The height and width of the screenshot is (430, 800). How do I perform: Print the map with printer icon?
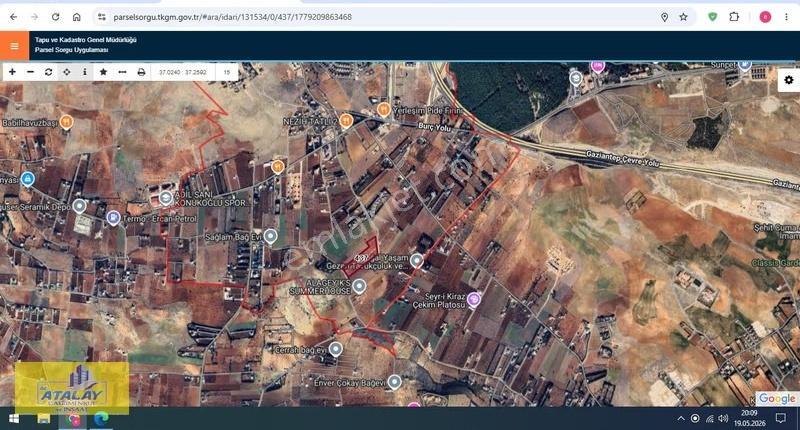141,72
